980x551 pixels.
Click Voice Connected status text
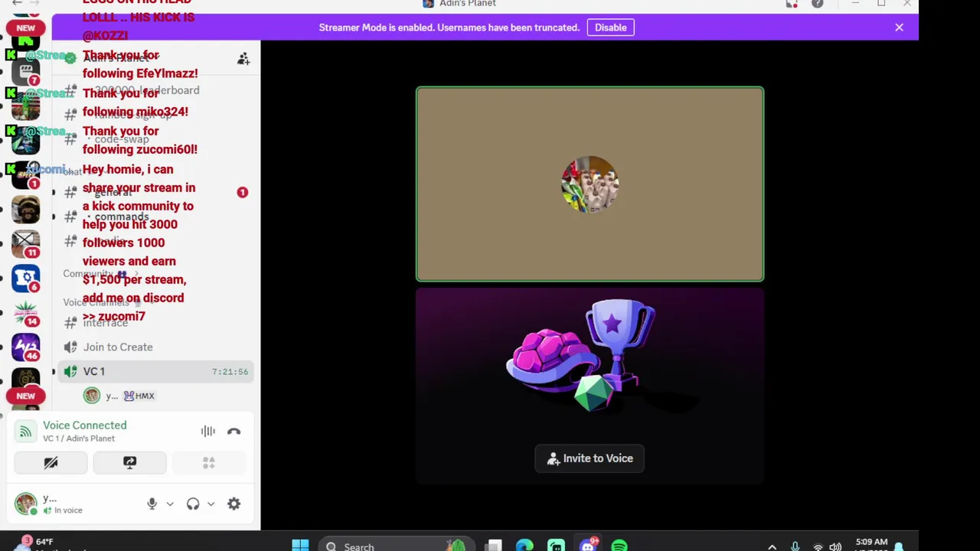coord(84,425)
